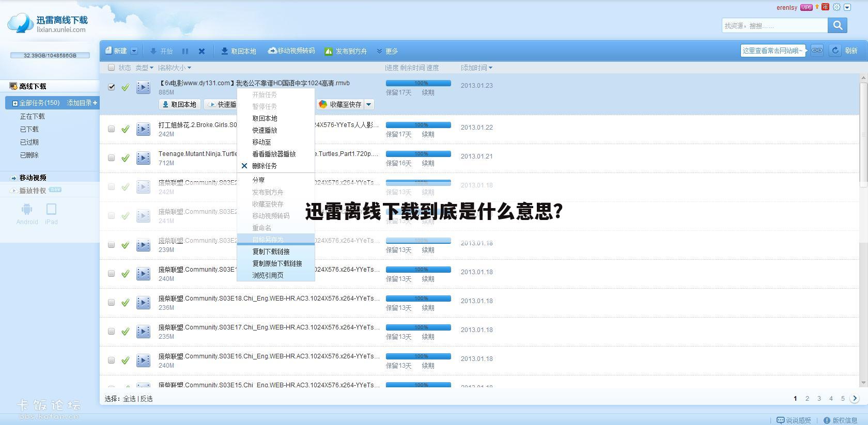Check the S03E18 task checkbox
868x425 pixels.
pyautogui.click(x=111, y=302)
